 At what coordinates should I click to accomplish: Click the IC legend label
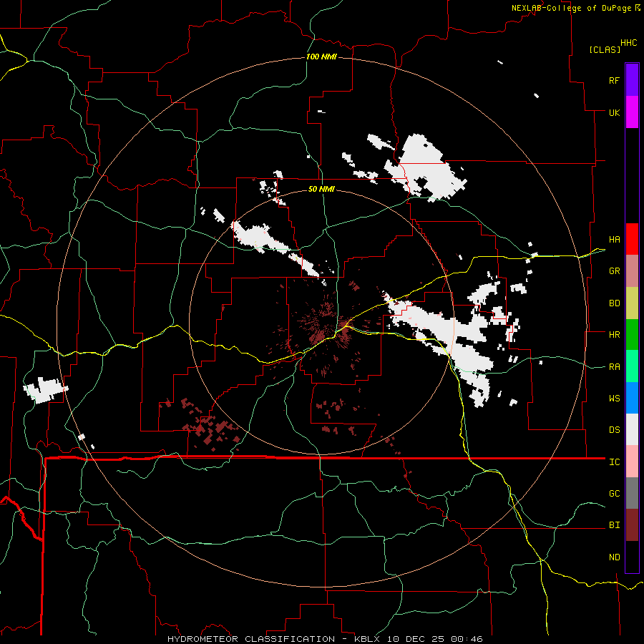[614, 462]
